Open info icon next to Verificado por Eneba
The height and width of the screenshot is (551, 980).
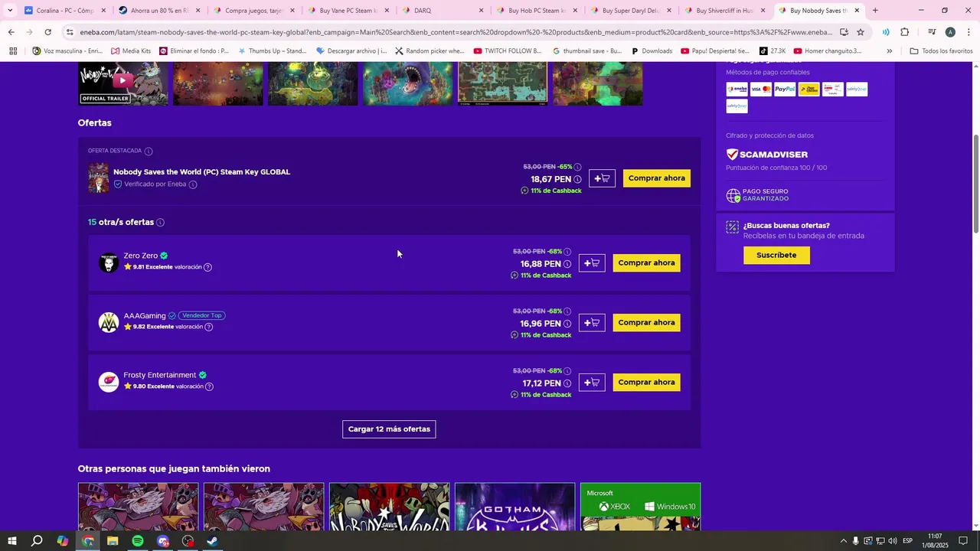(x=193, y=184)
